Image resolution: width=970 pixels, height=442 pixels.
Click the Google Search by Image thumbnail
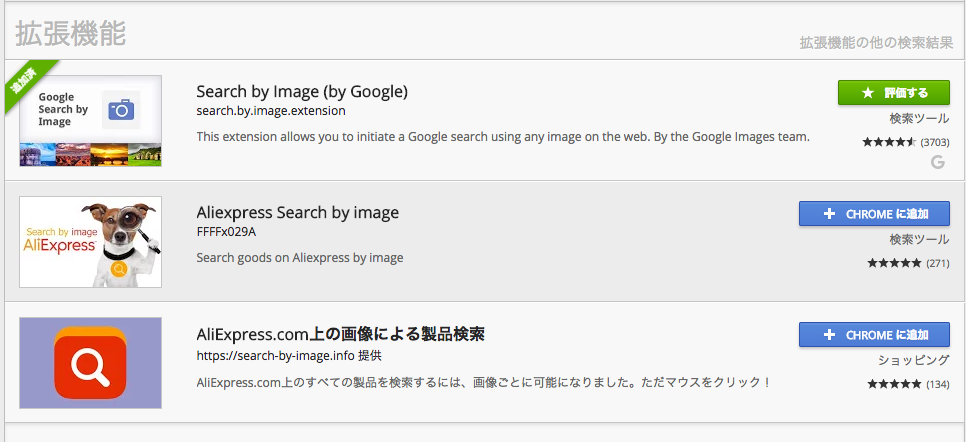click(x=90, y=121)
